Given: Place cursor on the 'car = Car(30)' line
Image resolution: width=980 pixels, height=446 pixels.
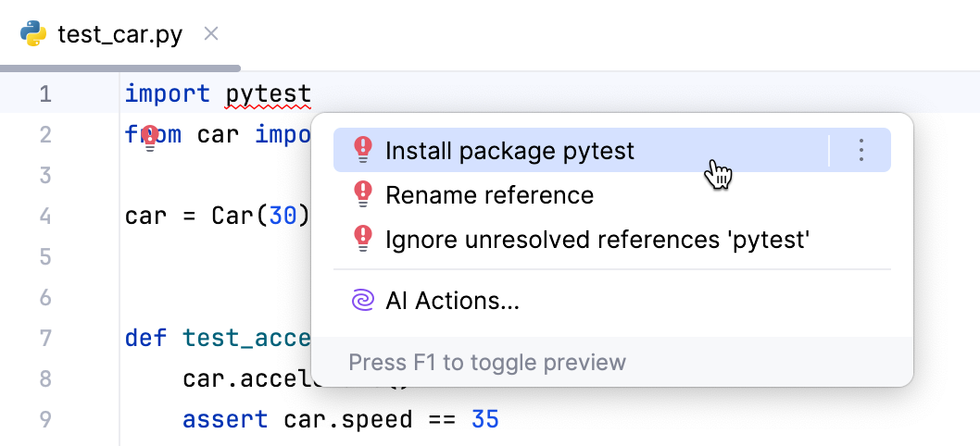Looking at the screenshot, I should 217,216.
